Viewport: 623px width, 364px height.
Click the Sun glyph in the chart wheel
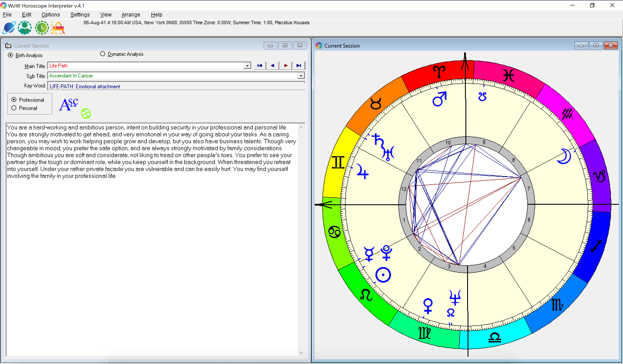383,275
